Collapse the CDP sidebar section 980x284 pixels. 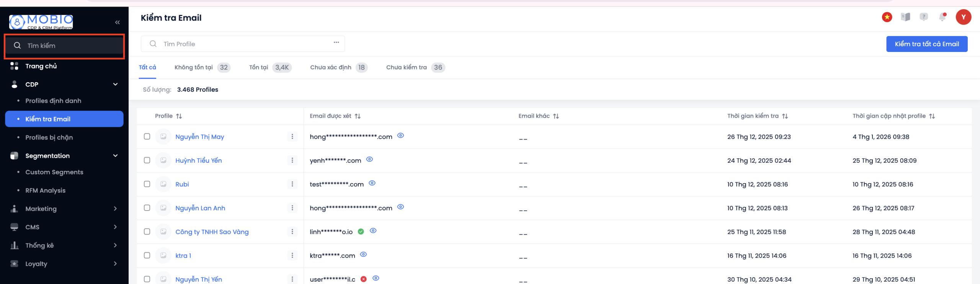click(115, 84)
